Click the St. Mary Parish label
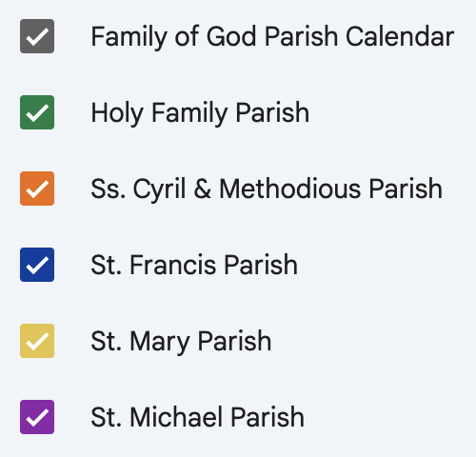 coord(181,342)
